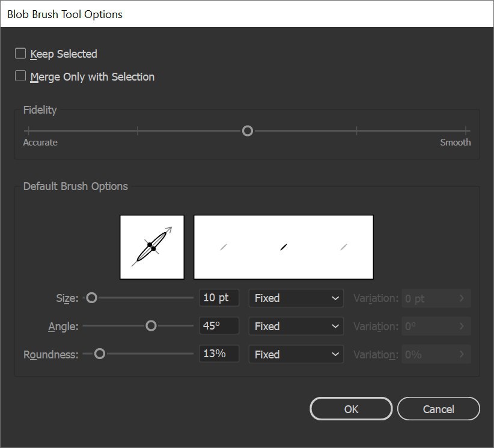
Task: Click the Size Variation arrow chevron
Action: coord(462,298)
